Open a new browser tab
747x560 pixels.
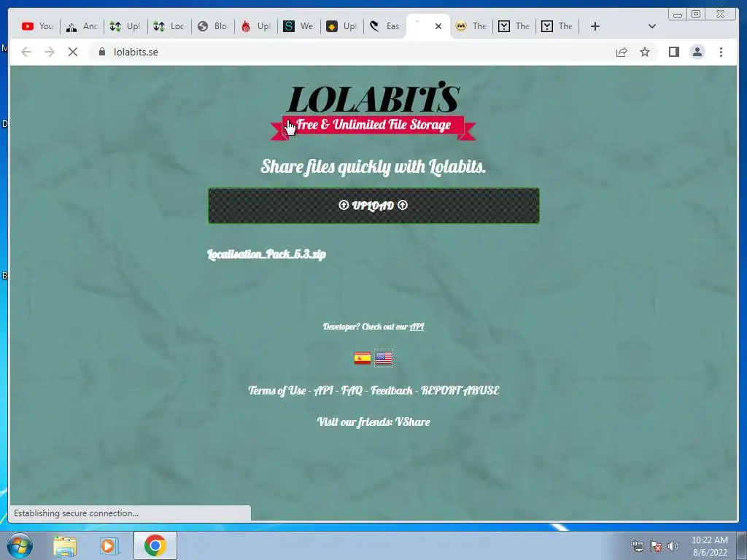595,26
